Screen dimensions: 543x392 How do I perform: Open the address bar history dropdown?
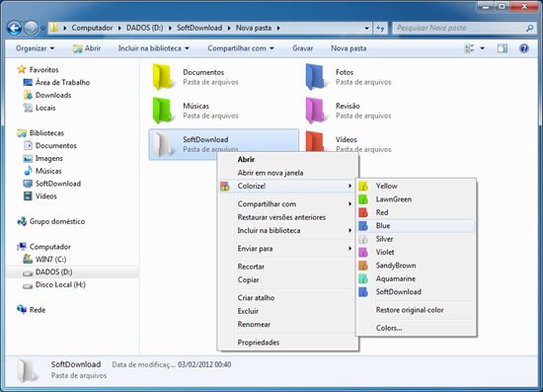pyautogui.click(x=366, y=28)
